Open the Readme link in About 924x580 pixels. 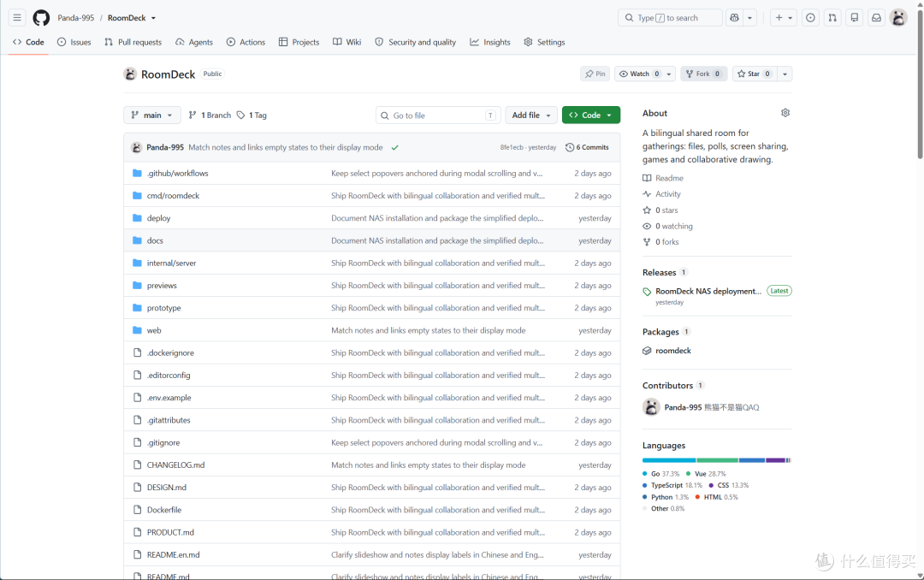pyautogui.click(x=663, y=178)
